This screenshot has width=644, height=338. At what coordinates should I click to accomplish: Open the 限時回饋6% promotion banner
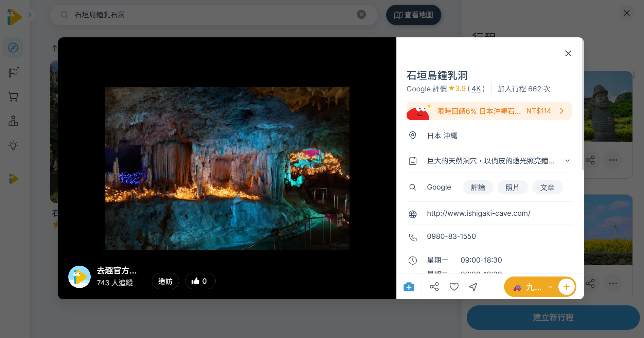489,111
